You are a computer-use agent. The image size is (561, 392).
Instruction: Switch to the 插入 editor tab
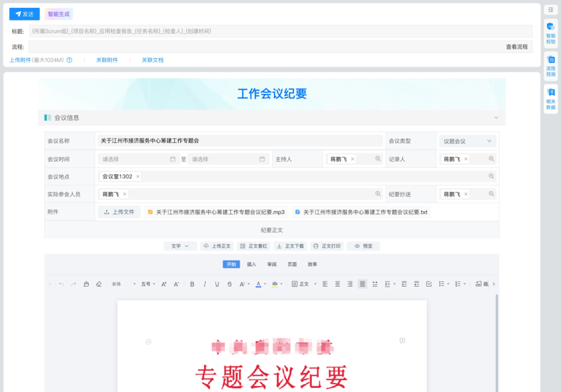click(x=251, y=264)
